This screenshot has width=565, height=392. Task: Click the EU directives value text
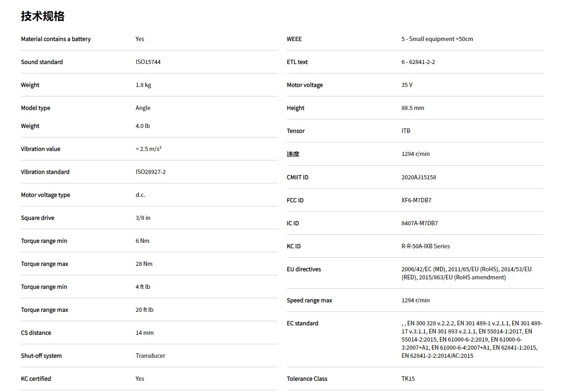(x=466, y=273)
